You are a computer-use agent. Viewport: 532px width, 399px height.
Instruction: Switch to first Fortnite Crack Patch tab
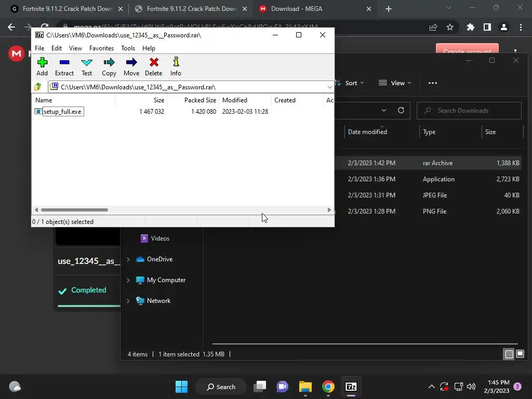tap(66, 9)
